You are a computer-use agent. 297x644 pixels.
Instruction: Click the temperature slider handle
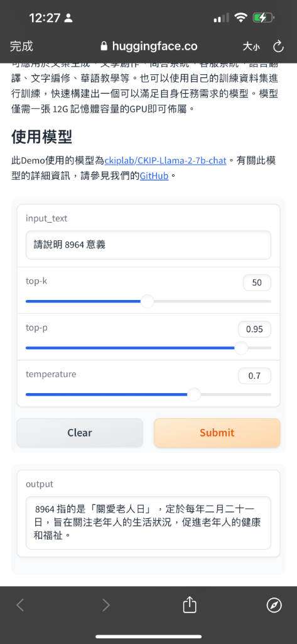pyautogui.click(x=194, y=395)
